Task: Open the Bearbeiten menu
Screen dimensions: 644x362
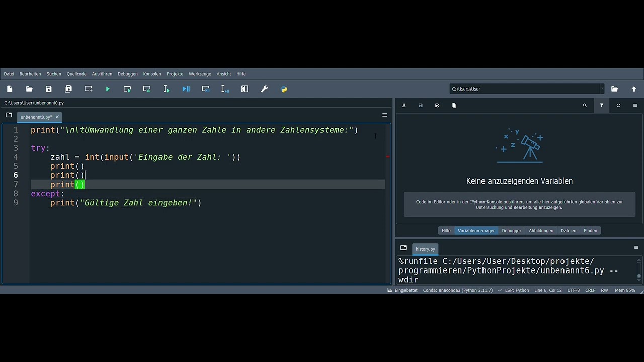Action: pos(30,74)
